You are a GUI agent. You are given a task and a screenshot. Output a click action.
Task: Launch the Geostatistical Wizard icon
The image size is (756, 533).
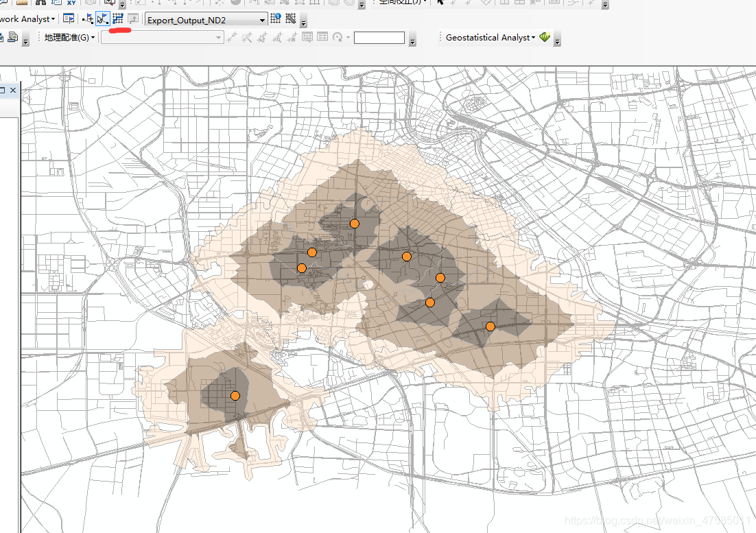[x=545, y=37]
